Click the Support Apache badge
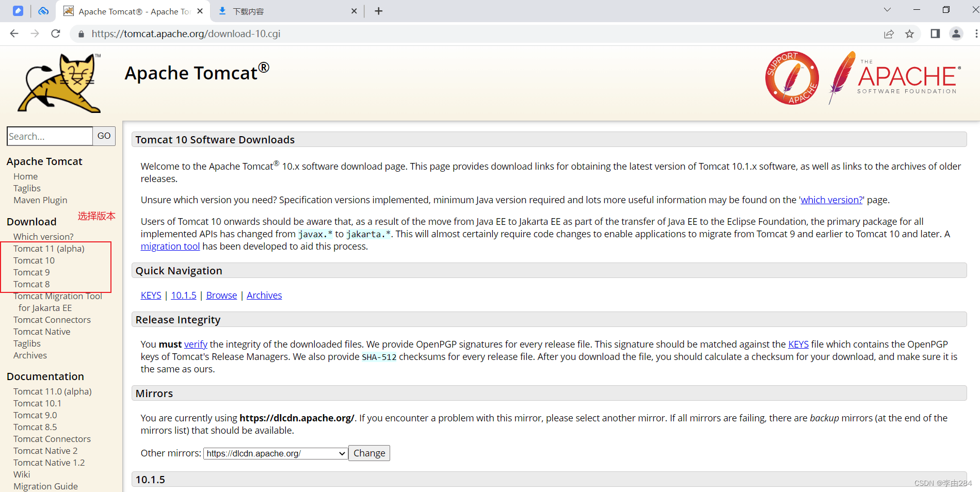The height and width of the screenshot is (492, 980). [x=792, y=78]
